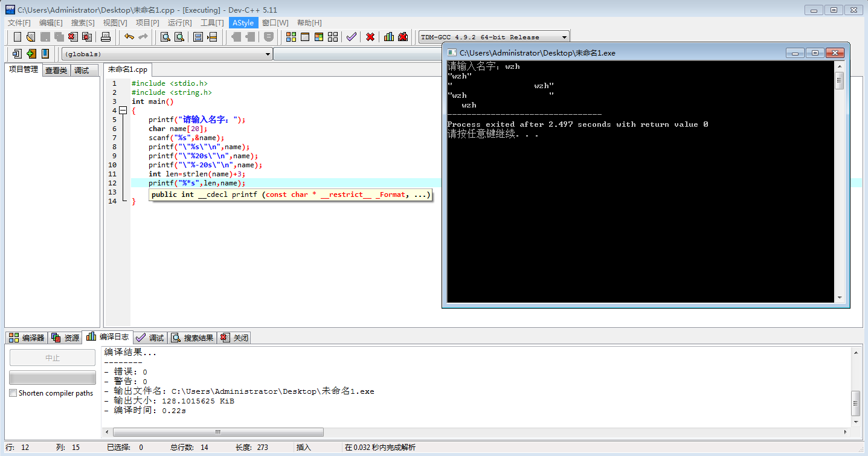Viewport: 868px width, 456px height.
Task: Click the Compile icon with colored squares
Action: (291, 37)
